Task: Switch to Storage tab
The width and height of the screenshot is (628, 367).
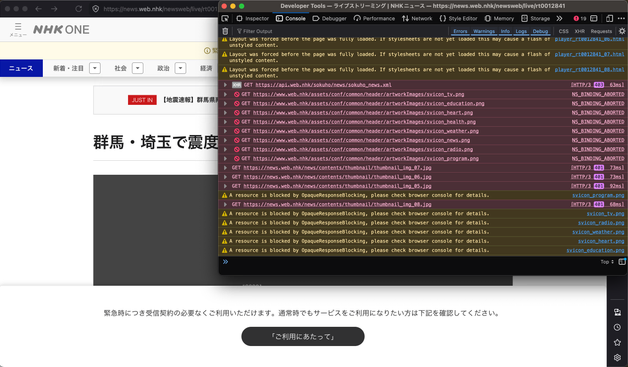Action: click(x=535, y=18)
